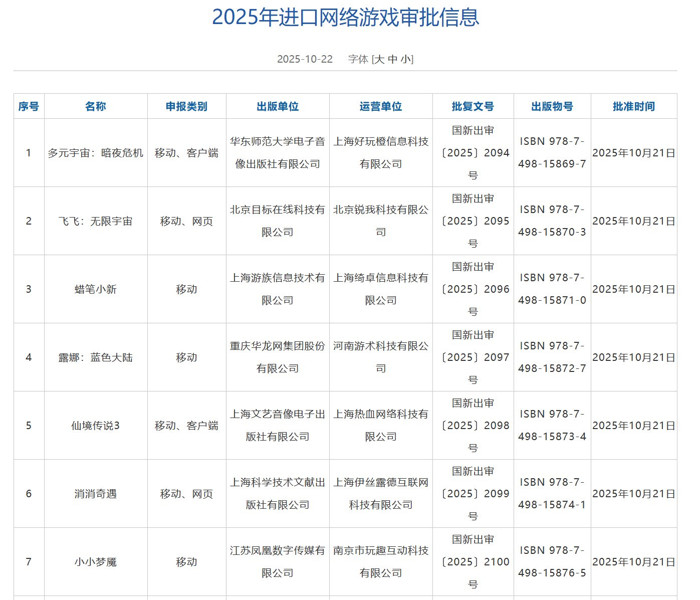
Task: Click the 序号 column header
Action: pos(29,106)
